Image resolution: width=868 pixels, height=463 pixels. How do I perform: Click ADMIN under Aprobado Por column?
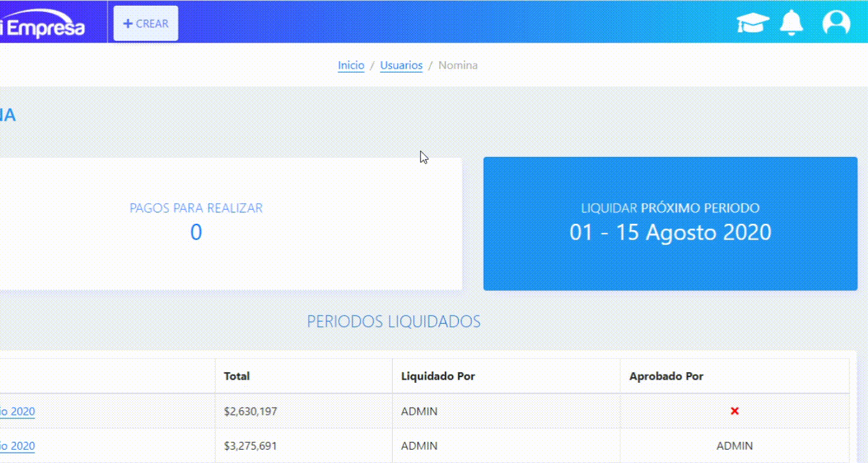[734, 446]
